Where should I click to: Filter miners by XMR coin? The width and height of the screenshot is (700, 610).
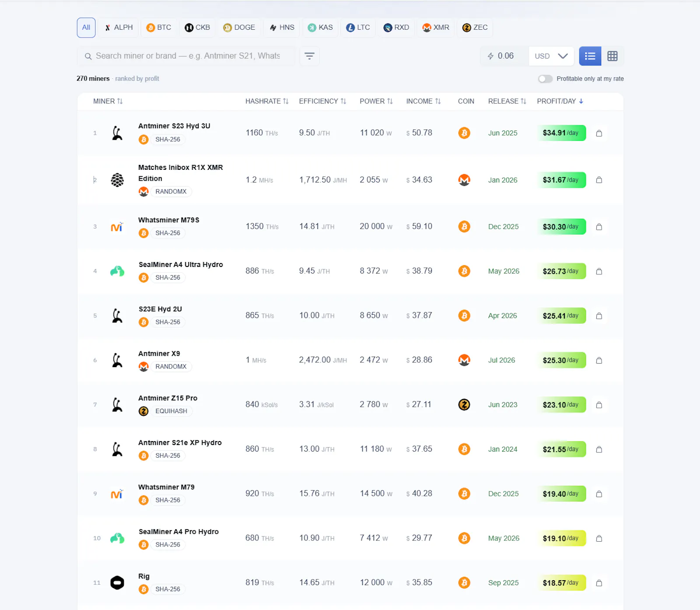point(436,28)
